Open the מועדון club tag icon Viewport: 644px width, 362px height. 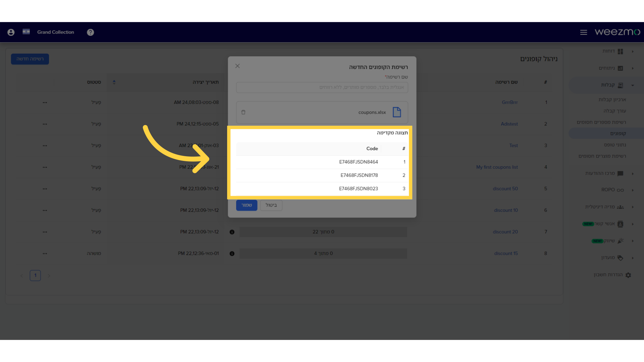621,258
